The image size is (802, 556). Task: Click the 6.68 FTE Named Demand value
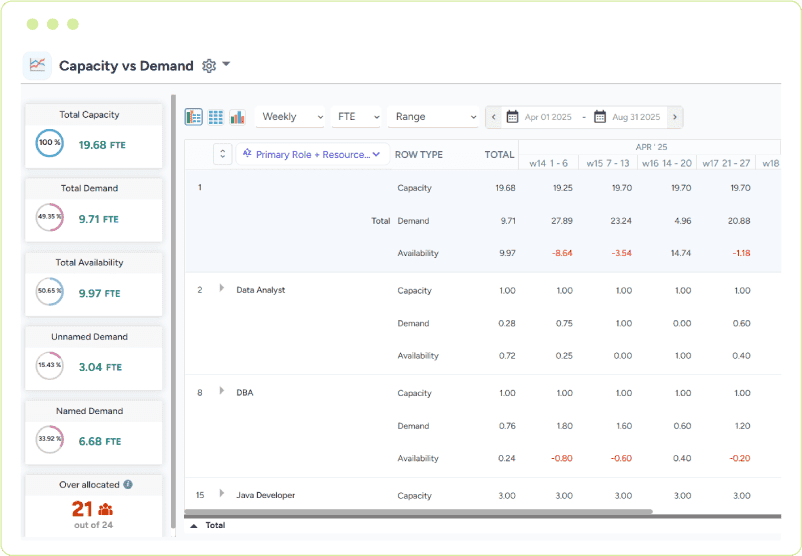pyautogui.click(x=100, y=441)
